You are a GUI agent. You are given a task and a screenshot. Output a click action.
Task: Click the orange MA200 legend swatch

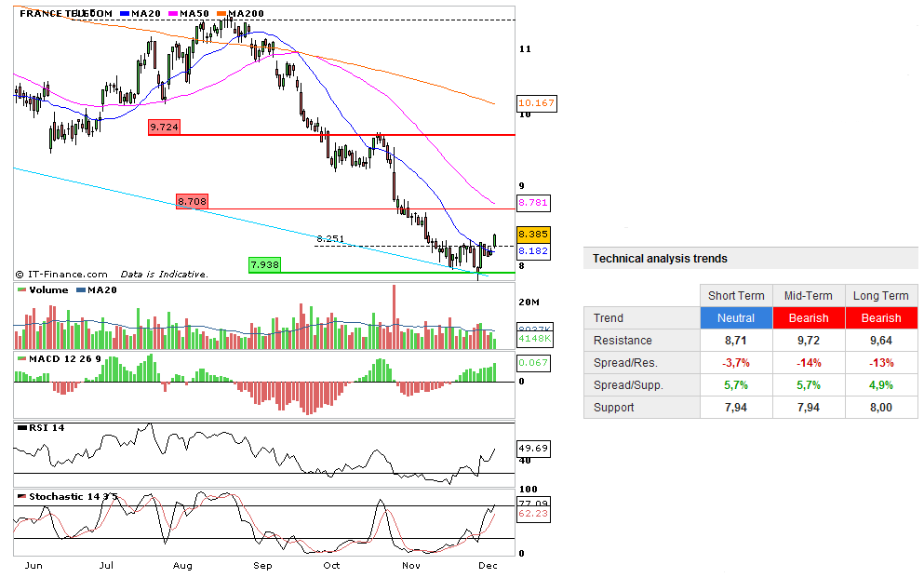221,14
